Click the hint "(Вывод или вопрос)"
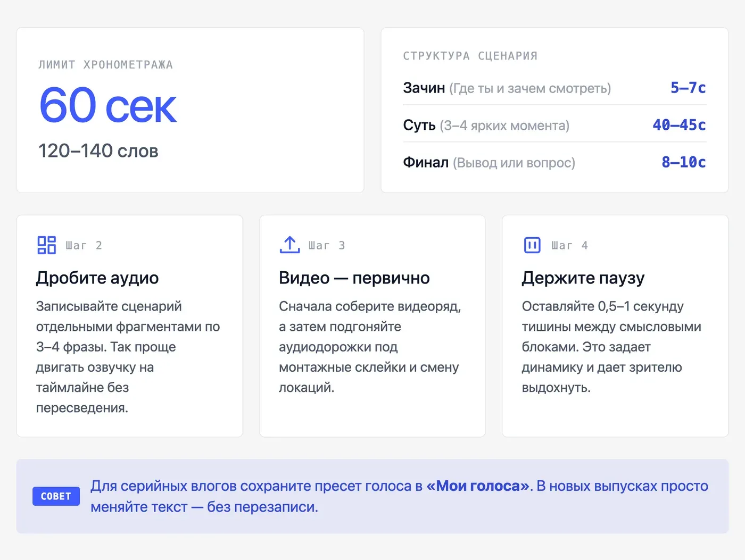 [x=514, y=163]
